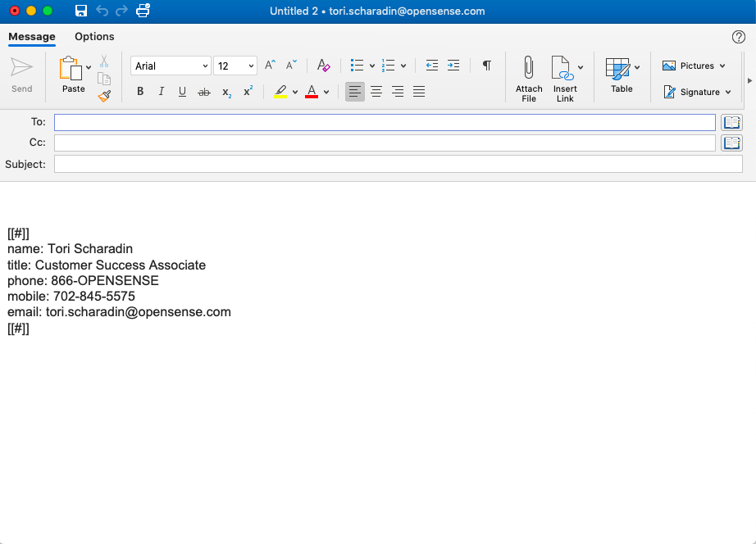Viewport: 756px width, 544px height.
Task: Switch to the Options tab
Action: pyautogui.click(x=94, y=37)
